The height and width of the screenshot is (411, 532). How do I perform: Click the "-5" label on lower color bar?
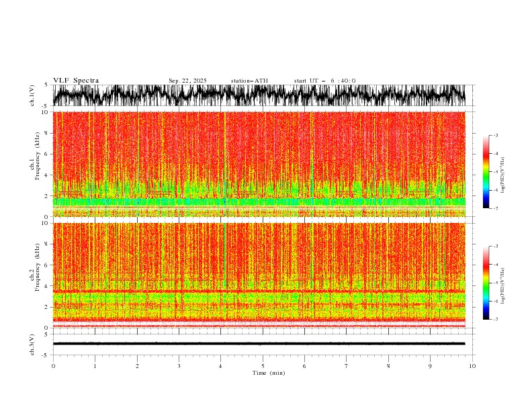point(496,283)
